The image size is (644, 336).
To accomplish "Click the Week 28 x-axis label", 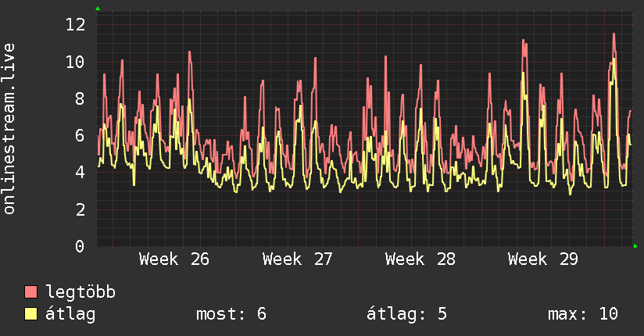I will [x=420, y=259].
